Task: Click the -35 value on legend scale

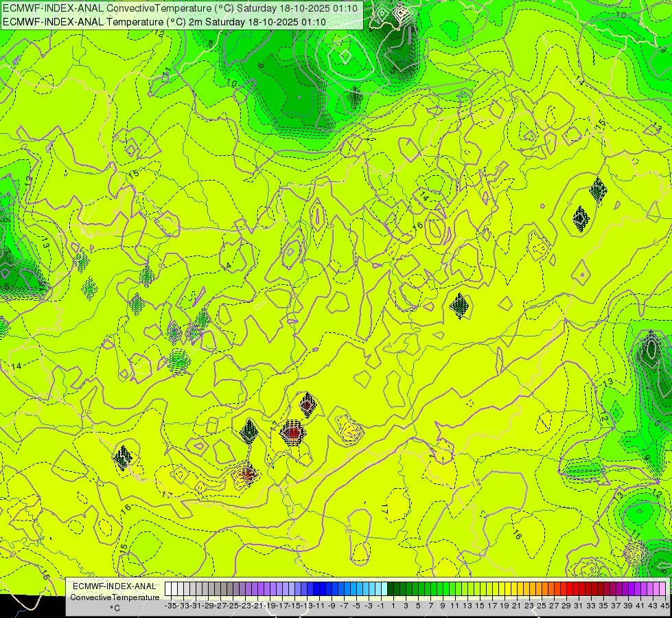Action: point(171,606)
